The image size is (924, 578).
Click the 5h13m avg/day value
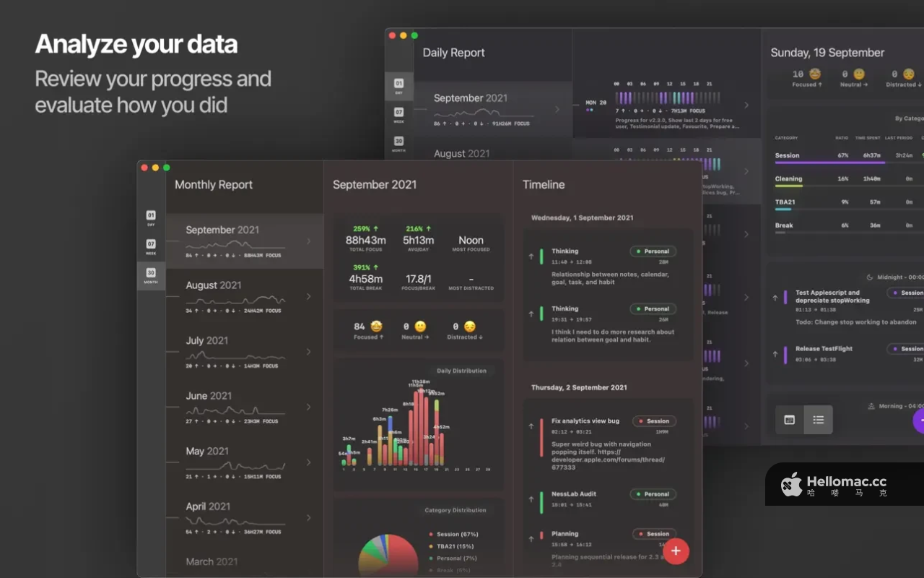pyautogui.click(x=419, y=240)
